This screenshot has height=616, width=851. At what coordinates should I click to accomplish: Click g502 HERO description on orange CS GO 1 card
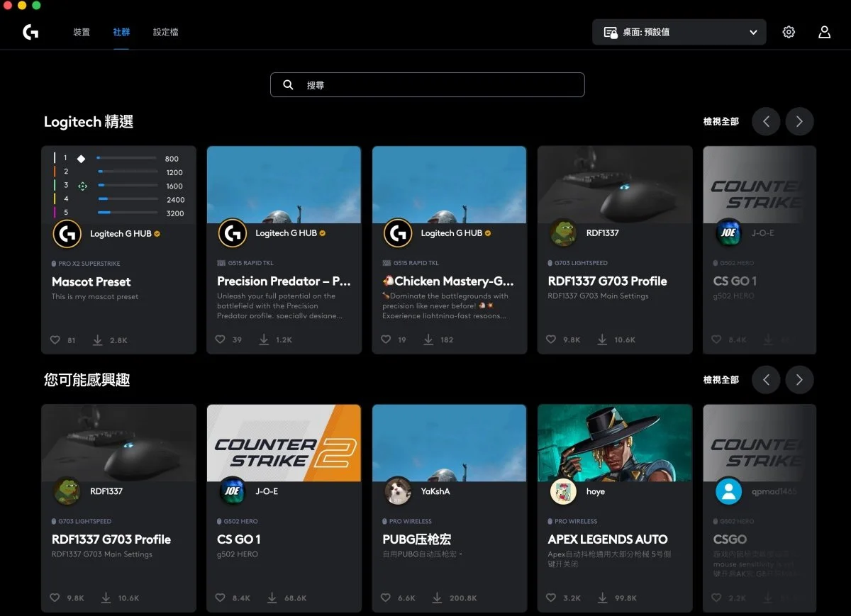coord(238,554)
